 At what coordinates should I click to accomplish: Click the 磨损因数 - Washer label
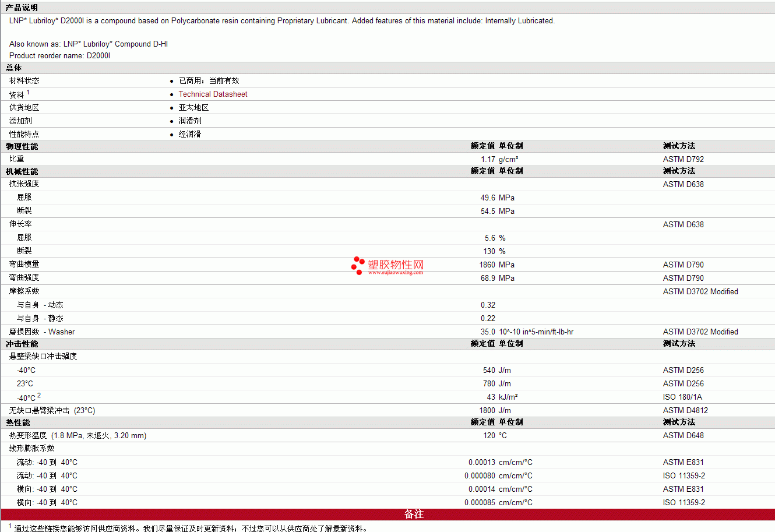coord(42,332)
